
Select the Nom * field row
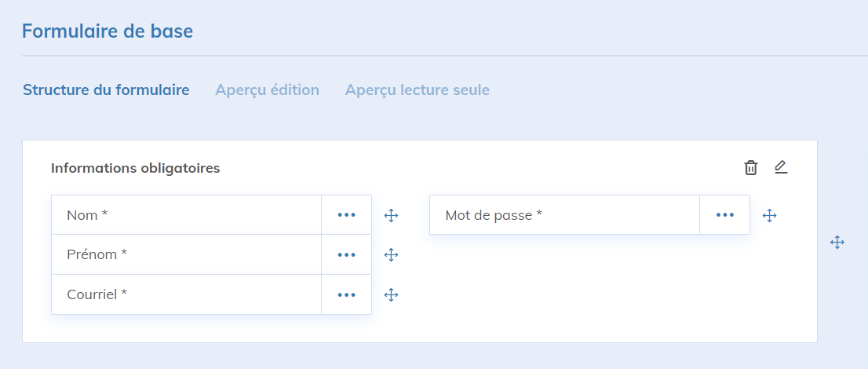[x=186, y=215]
